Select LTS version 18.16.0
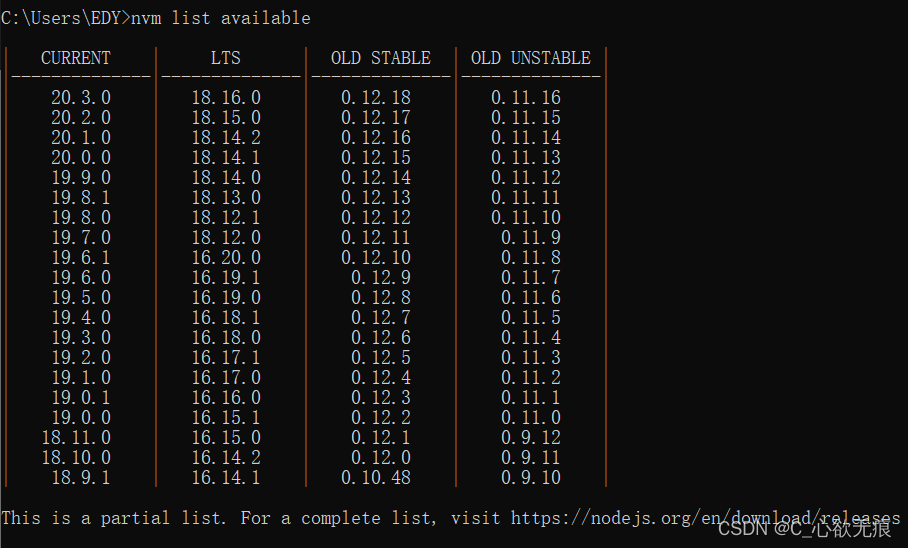Image resolution: width=908 pixels, height=548 pixels. (x=226, y=98)
